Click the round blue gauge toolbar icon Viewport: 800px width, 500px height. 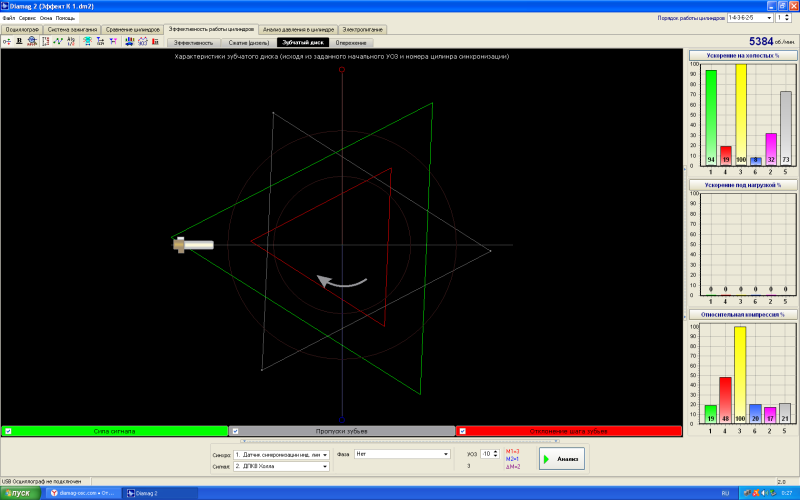click(32, 41)
